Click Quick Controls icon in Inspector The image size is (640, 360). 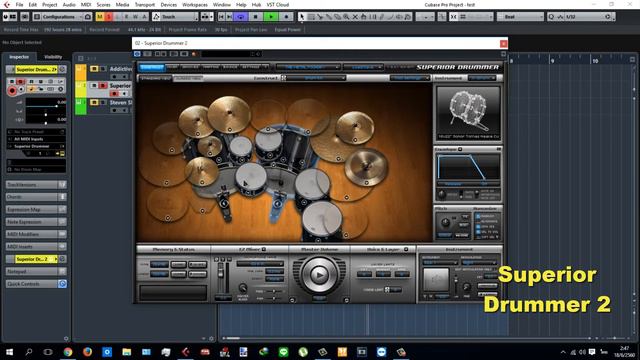[62, 284]
